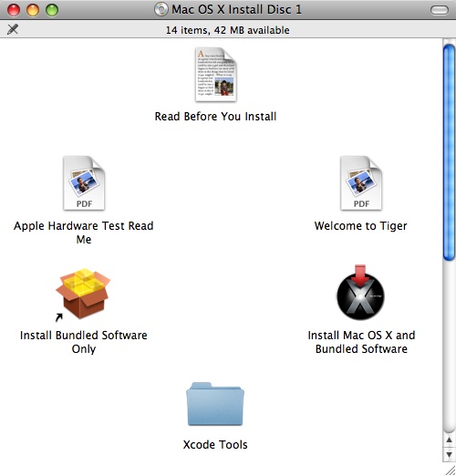Open Apple Hardware Test Read Me PDF icon
This screenshot has width=456, height=476.
coord(84,183)
